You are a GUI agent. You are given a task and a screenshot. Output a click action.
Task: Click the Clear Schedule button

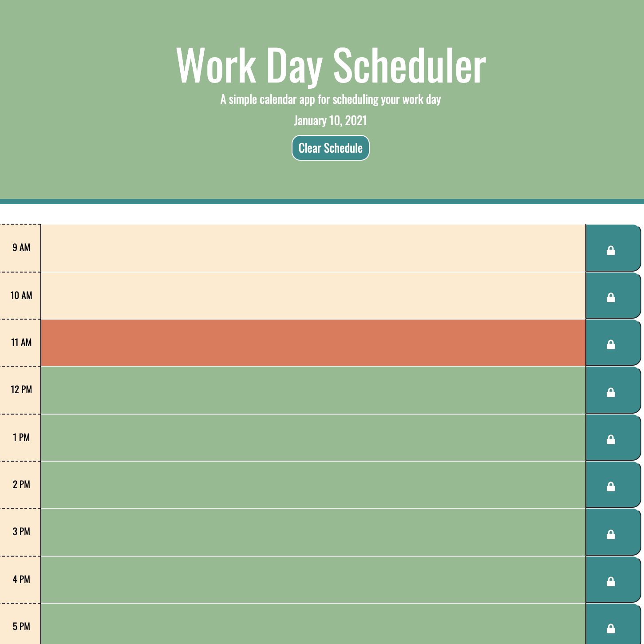click(x=330, y=148)
